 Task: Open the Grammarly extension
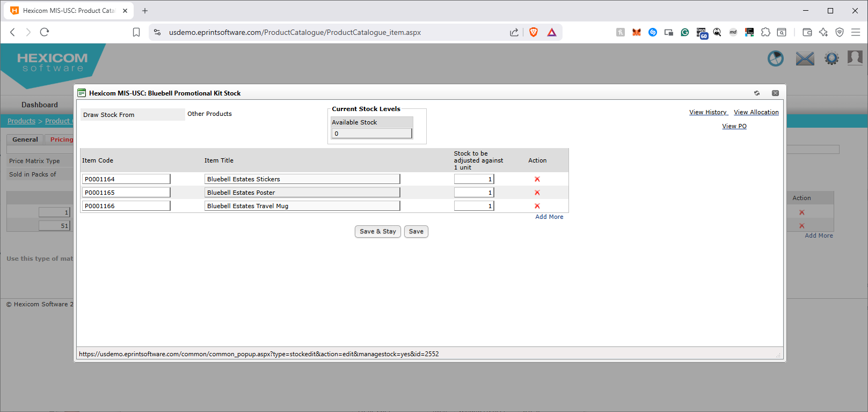685,32
